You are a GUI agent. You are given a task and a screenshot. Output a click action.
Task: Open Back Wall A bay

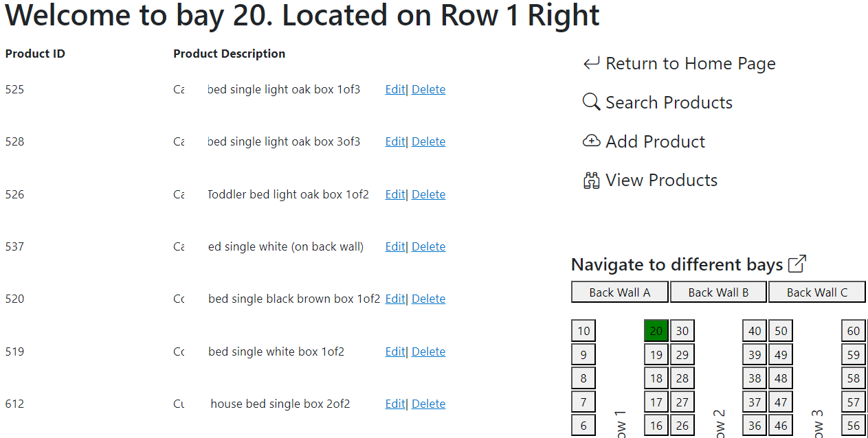619,292
